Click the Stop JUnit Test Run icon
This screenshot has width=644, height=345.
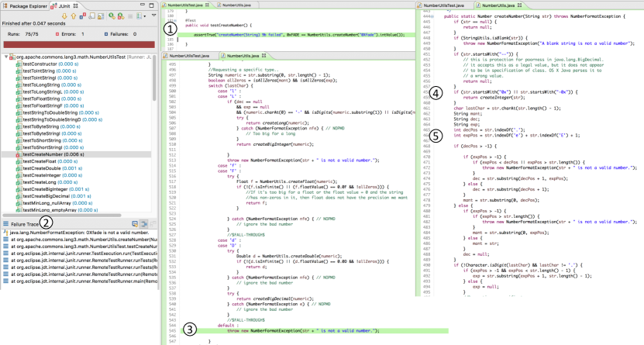pyautogui.click(x=130, y=15)
